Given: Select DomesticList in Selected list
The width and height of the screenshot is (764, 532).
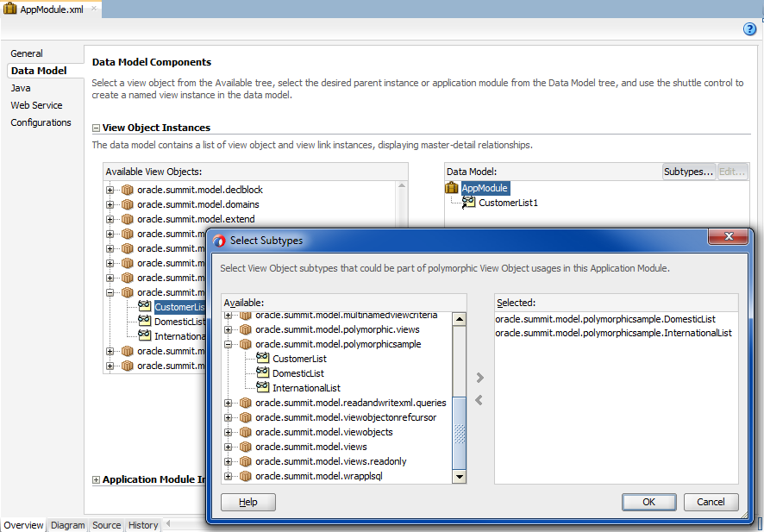Looking at the screenshot, I should coord(605,319).
